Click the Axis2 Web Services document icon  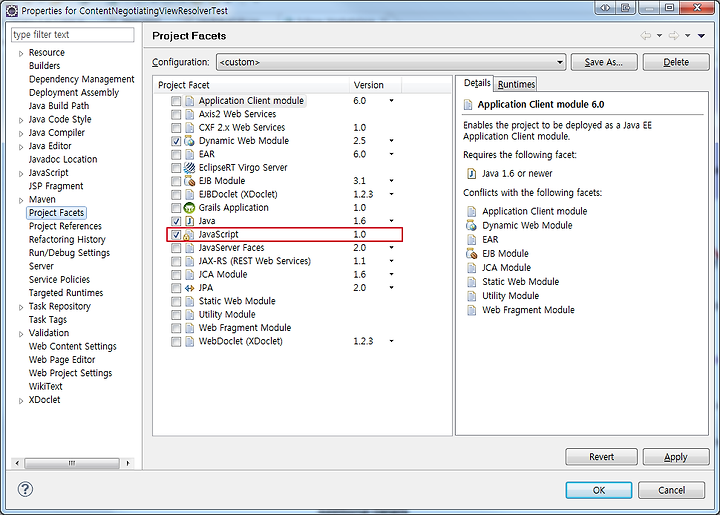[x=189, y=114]
